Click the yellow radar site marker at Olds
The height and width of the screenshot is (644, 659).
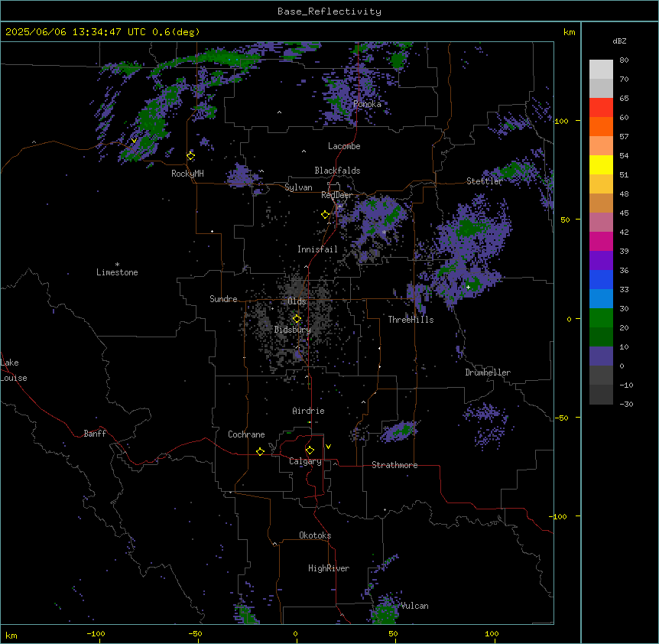pyautogui.click(x=297, y=319)
